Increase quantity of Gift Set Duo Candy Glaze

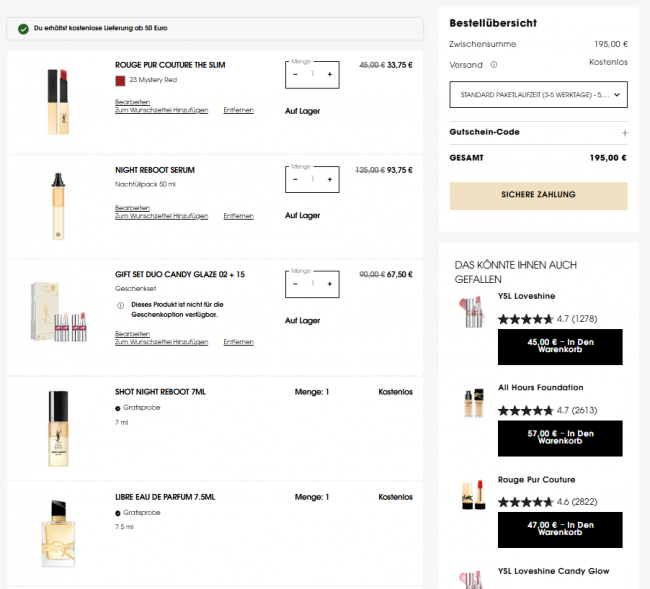330,284
